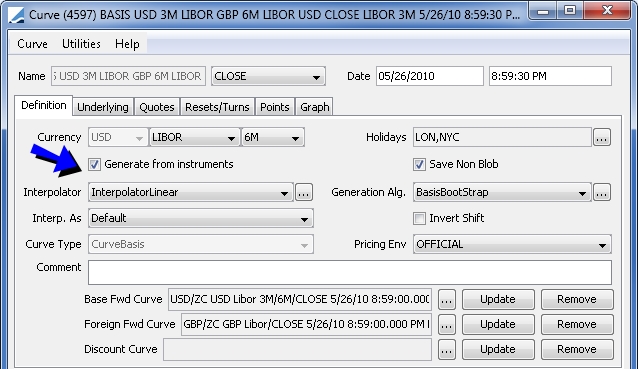The width and height of the screenshot is (638, 369).
Task: Click the Date field 05/26/2010
Action: point(430,76)
